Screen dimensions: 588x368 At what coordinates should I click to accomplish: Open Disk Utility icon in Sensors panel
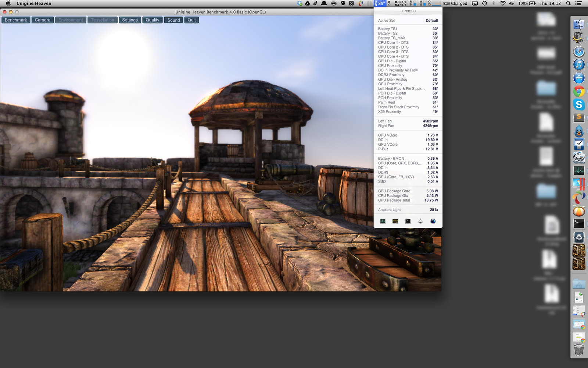click(x=420, y=221)
